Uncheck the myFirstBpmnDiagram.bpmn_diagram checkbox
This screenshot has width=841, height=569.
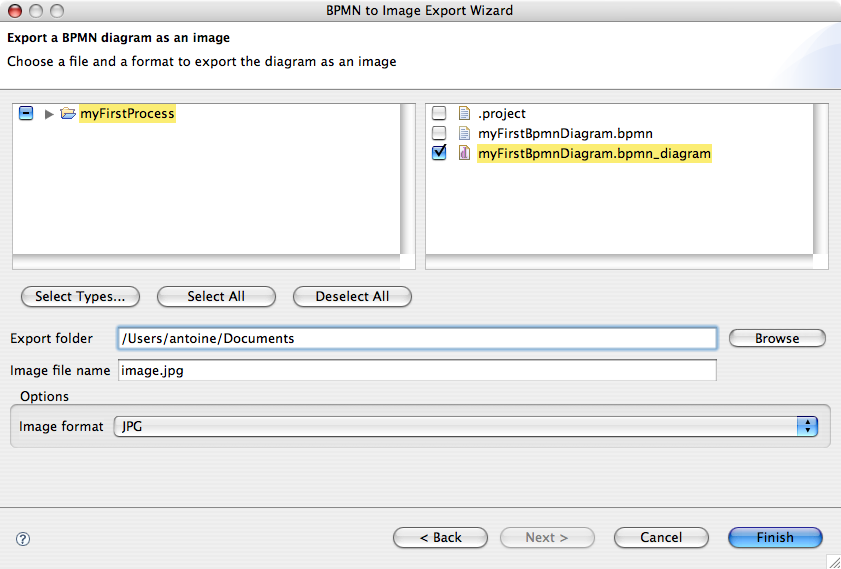pos(439,153)
